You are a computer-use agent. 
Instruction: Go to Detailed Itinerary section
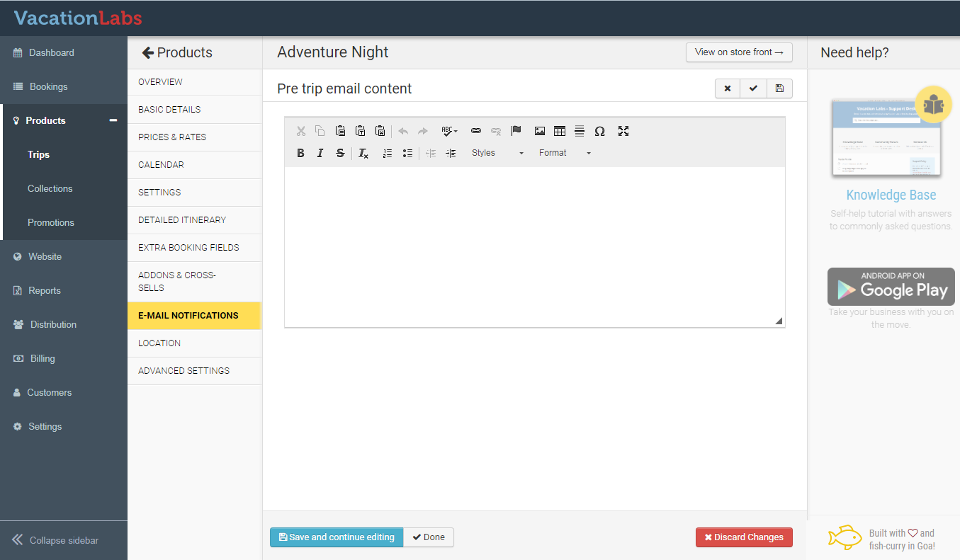pos(182,220)
